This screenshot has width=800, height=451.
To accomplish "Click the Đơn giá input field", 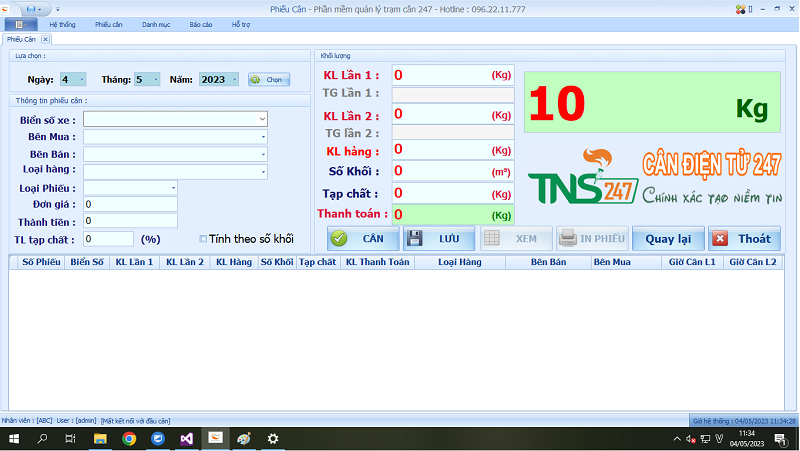I will click(130, 204).
